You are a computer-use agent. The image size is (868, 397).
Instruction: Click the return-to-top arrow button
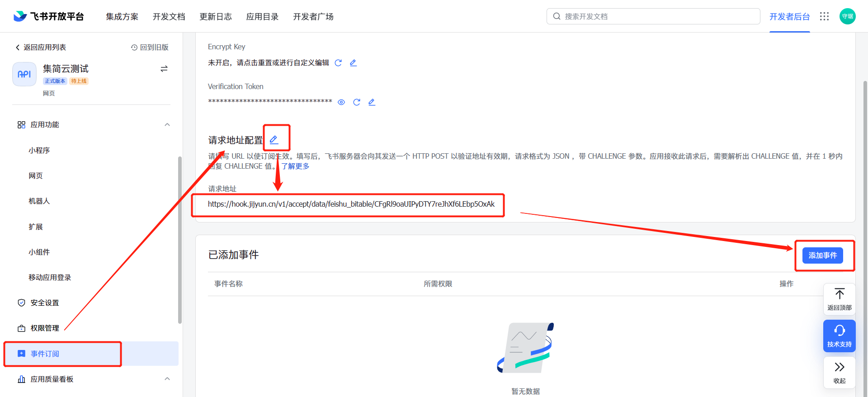(x=840, y=299)
